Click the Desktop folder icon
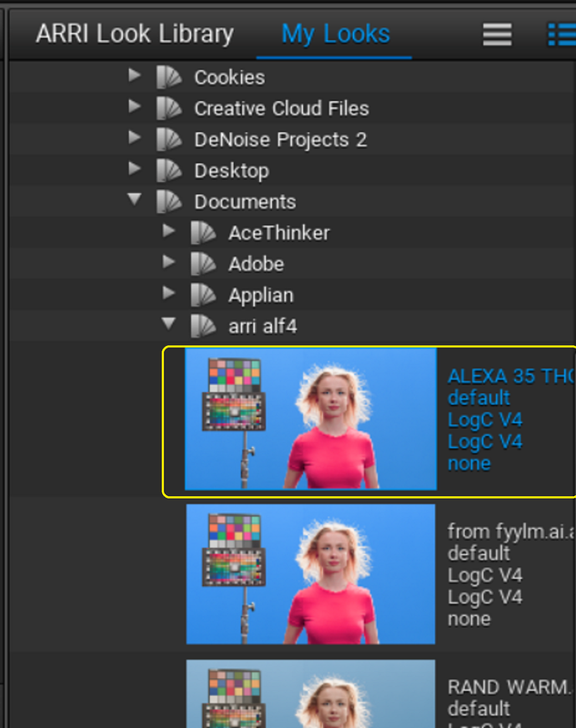The image size is (576, 728). (168, 170)
